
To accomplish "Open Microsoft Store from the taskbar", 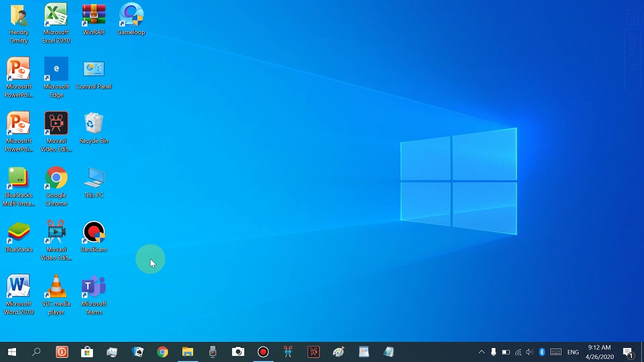I will pyautogui.click(x=87, y=352).
